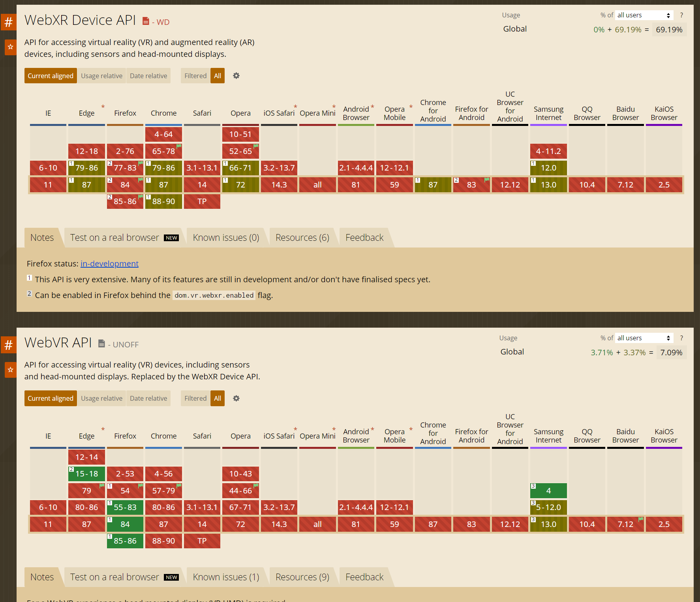Click the KaiOS 2.5 cell in WebXR table
The image size is (700, 602).
[664, 185]
